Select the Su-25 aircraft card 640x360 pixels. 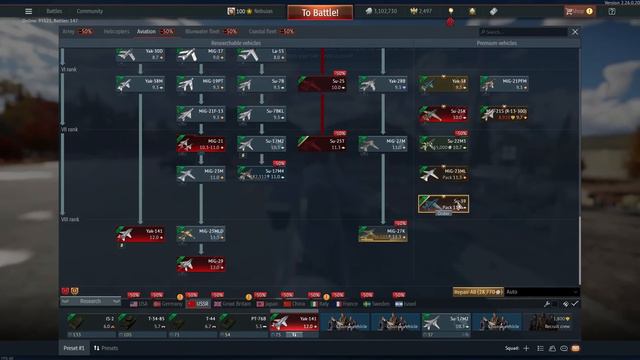point(322,84)
